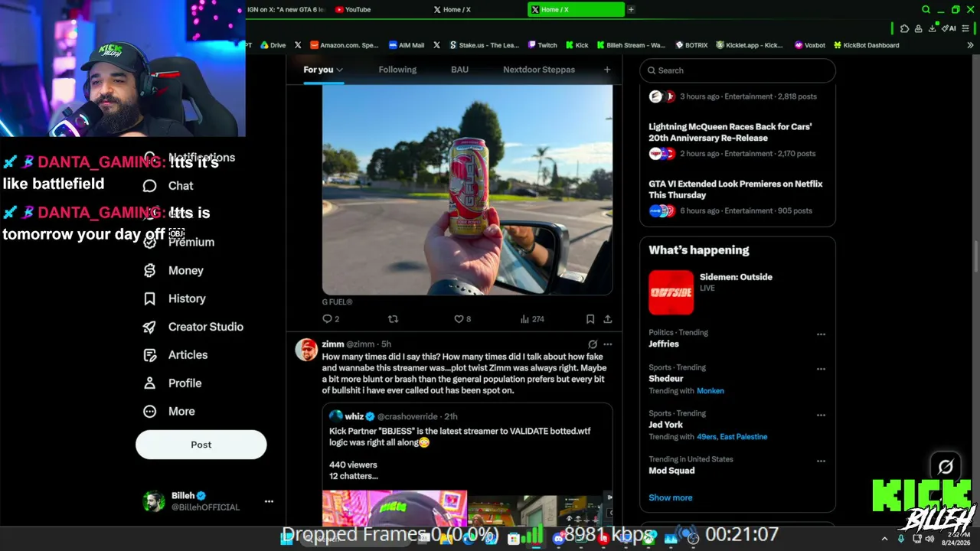980x551 pixels.
Task: Open options for the Shedeur trend
Action: [821, 369]
